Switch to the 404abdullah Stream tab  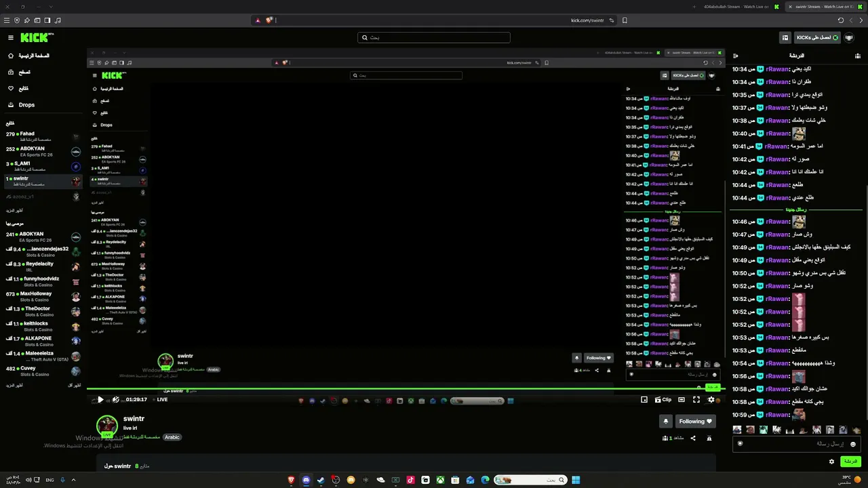pos(739,7)
